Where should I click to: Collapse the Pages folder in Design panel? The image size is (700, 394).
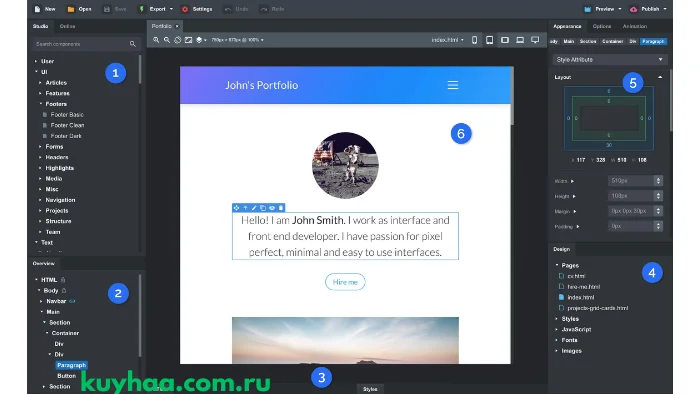557,265
